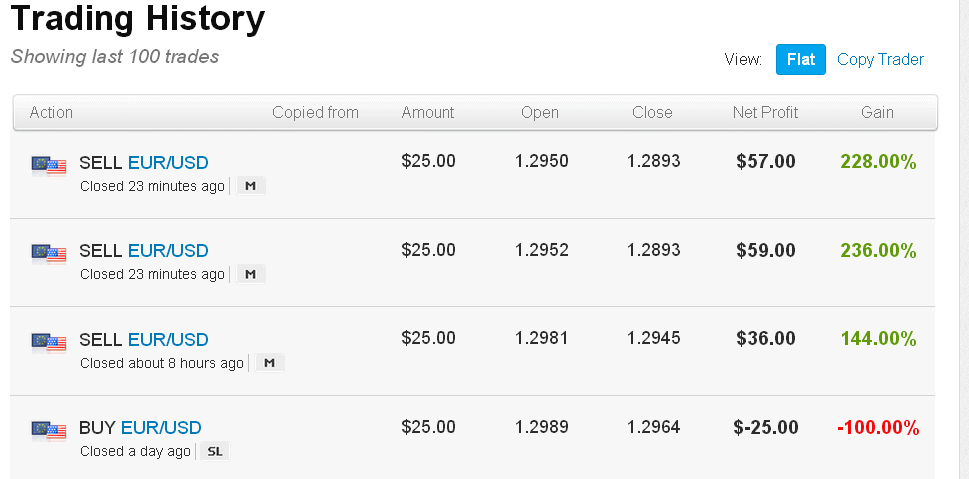Click the M badge on the $36.00 trade

point(269,363)
